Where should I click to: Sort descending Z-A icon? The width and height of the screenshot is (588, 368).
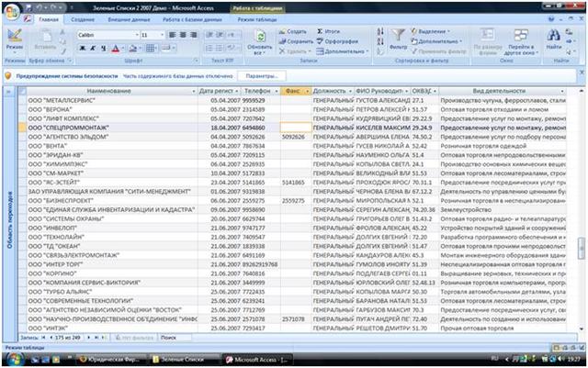click(380, 41)
